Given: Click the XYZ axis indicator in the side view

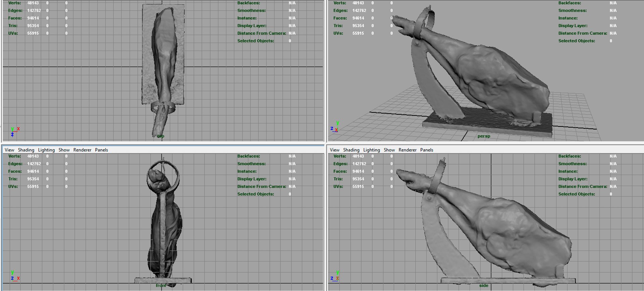Looking at the screenshot, I should coord(335,276).
